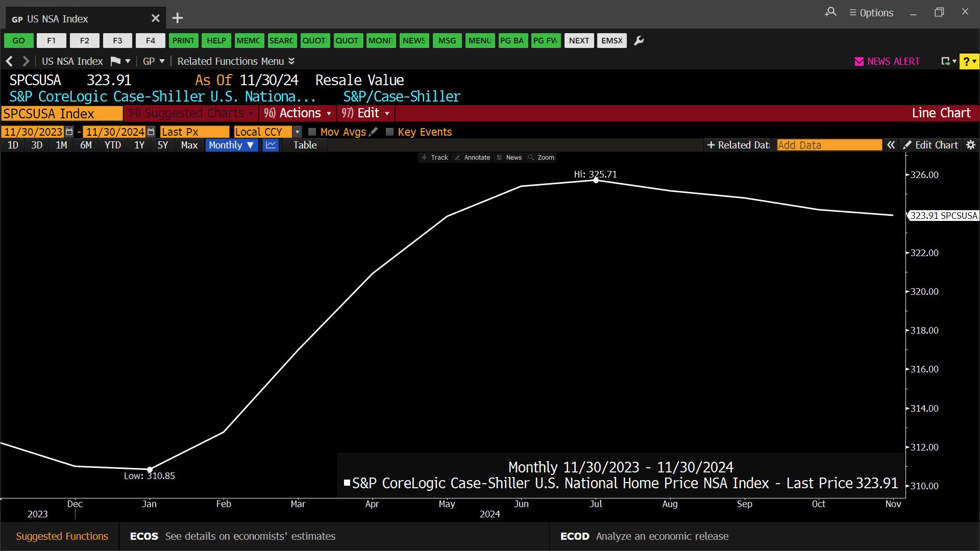Image resolution: width=980 pixels, height=551 pixels.
Task: Click the Mov Avgs pencil edit icon
Action: [374, 132]
